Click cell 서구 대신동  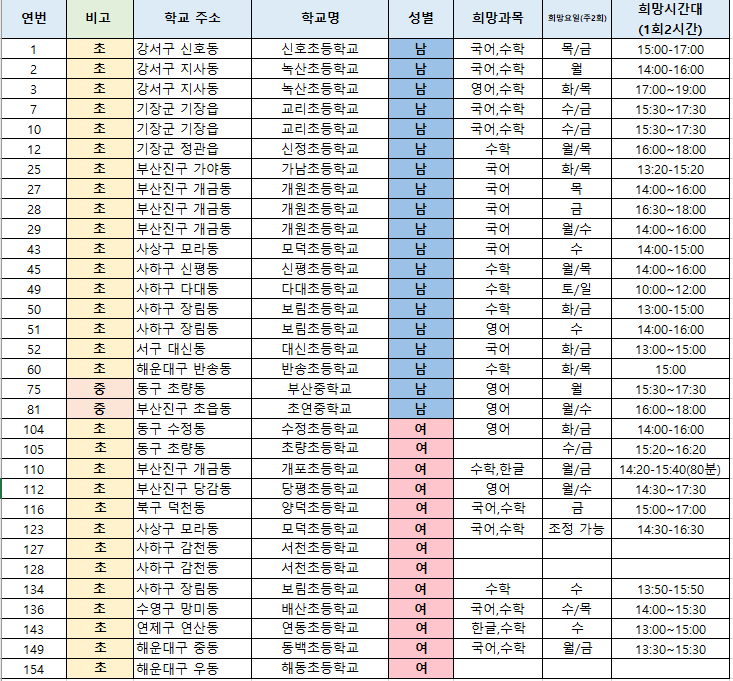192,349
